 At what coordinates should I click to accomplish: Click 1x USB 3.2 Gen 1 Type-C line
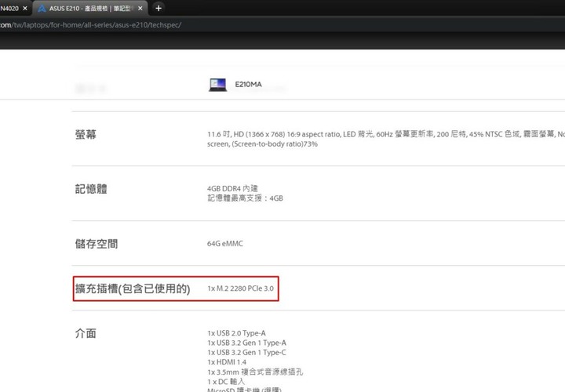(247, 353)
